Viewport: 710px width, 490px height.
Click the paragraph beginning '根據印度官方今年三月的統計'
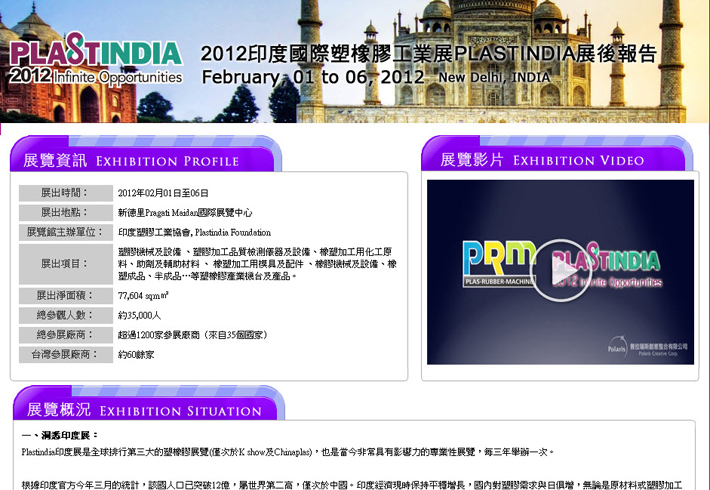coord(351,485)
